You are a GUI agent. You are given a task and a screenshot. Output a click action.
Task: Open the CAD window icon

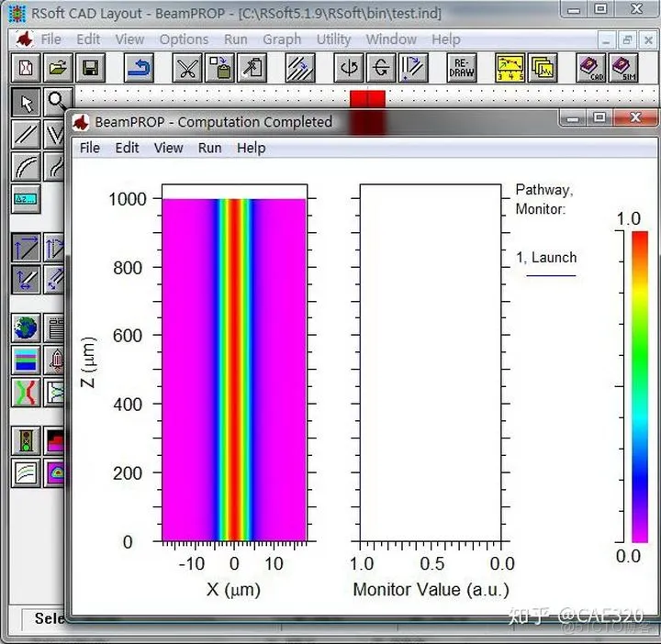point(590,69)
